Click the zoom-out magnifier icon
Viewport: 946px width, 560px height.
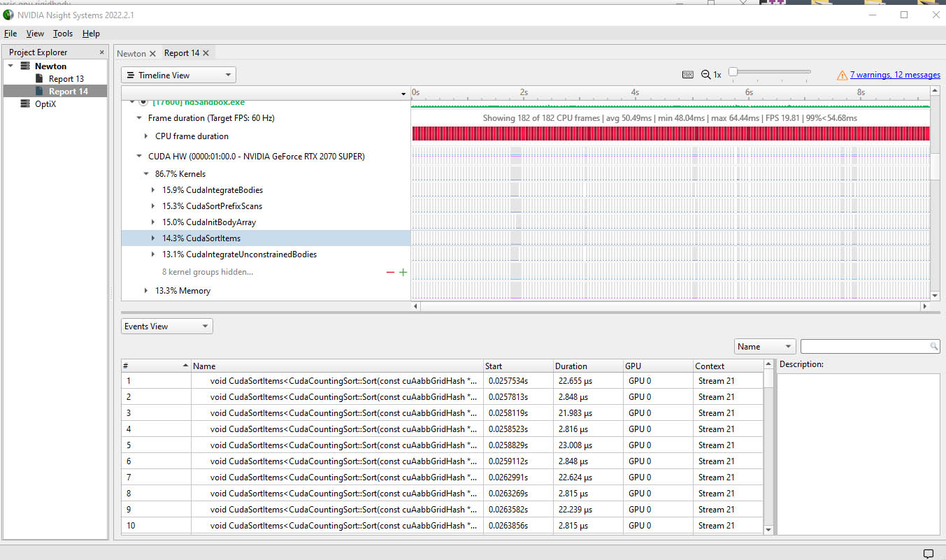705,75
